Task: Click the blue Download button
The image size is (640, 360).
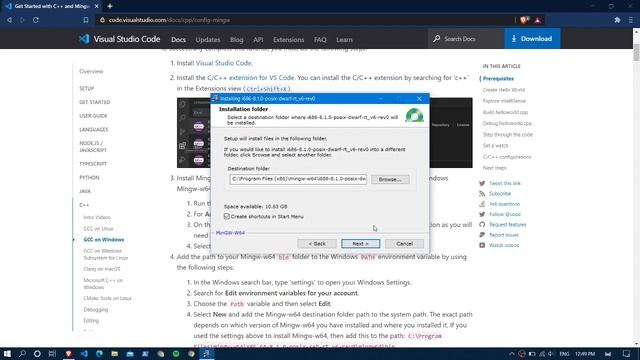Action: [x=532, y=39]
